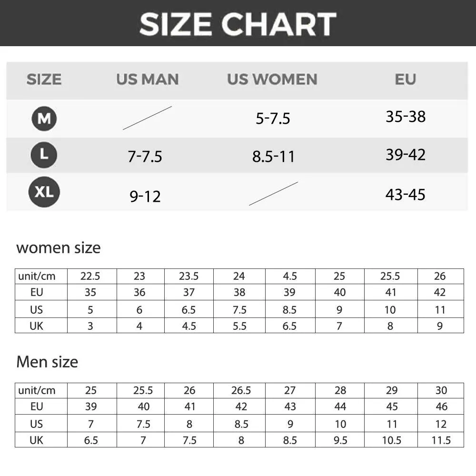Click the SIZE column header
Screen dimensions: 476x476
44,79
